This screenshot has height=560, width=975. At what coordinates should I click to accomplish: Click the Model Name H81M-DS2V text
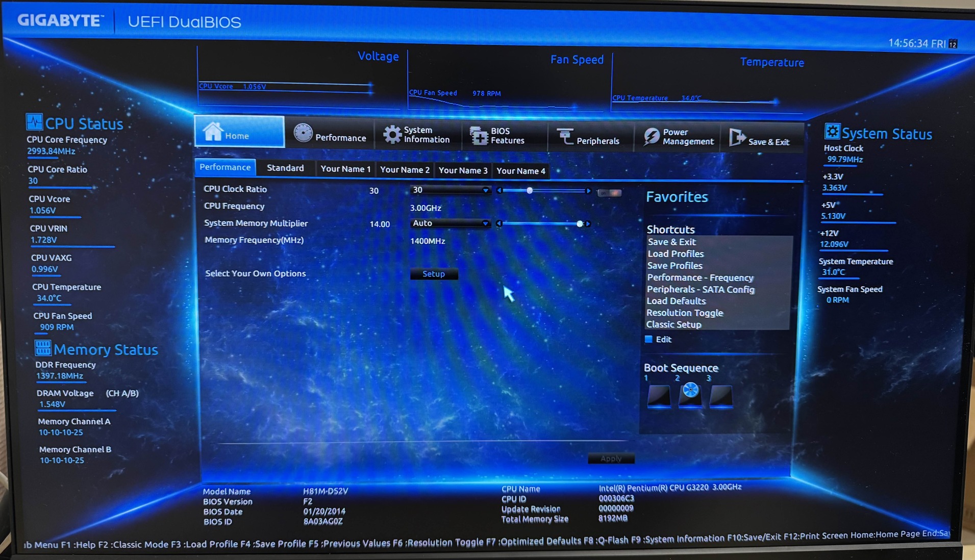pos(326,491)
